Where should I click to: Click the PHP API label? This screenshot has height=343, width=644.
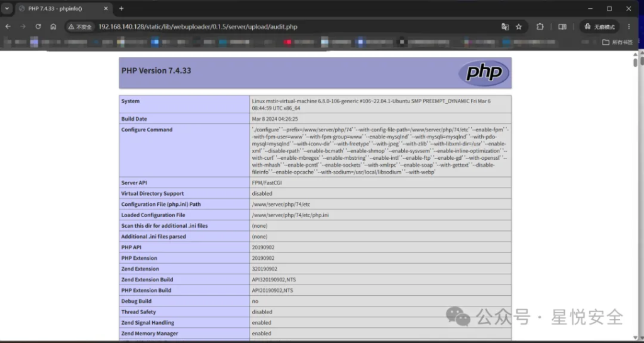(x=131, y=247)
